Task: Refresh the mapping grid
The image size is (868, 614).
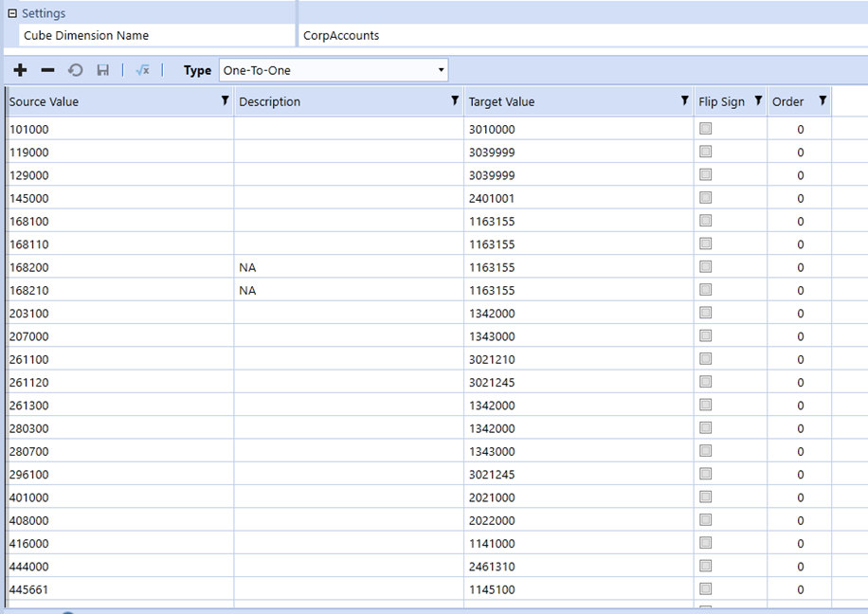Action: click(x=74, y=69)
